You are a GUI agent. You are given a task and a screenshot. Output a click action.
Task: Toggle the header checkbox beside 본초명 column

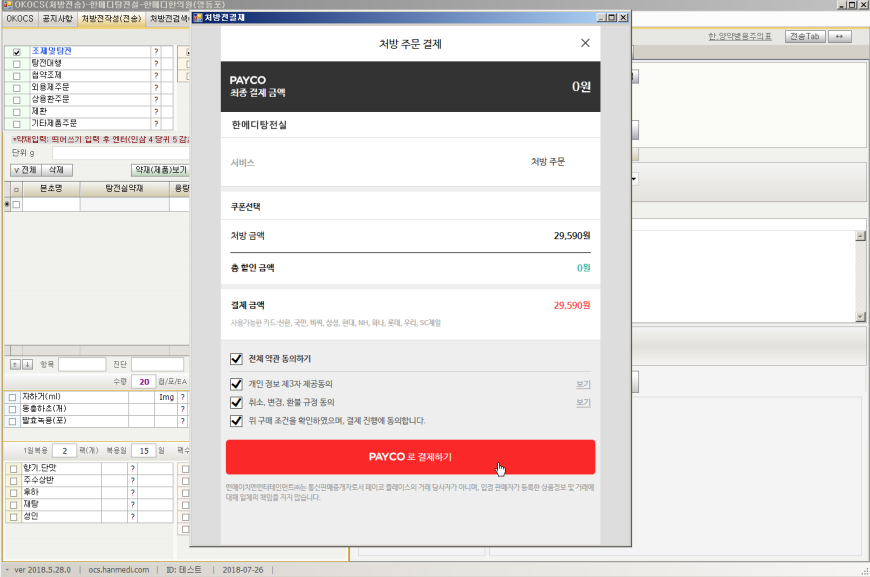[x=16, y=189]
